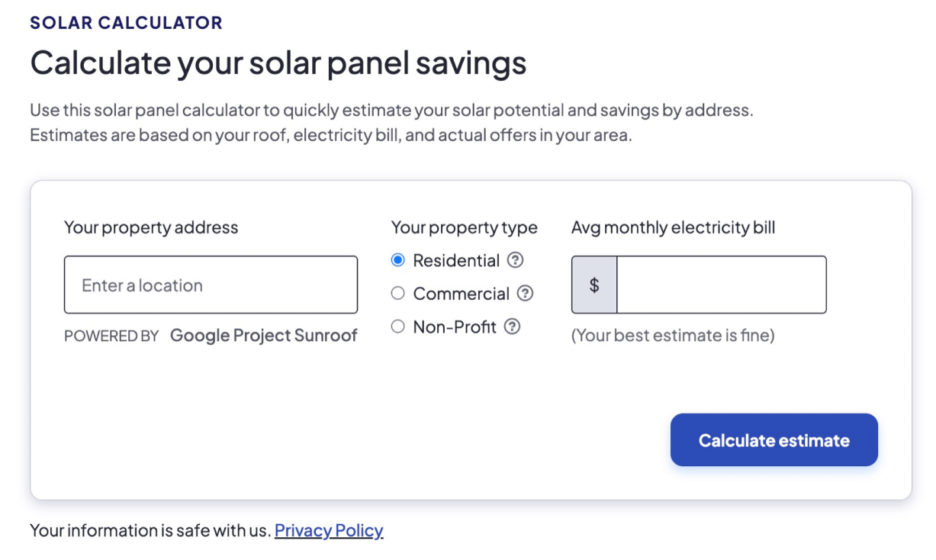Pick the Non-Profit radio button
The height and width of the screenshot is (560, 936).
coord(397,327)
